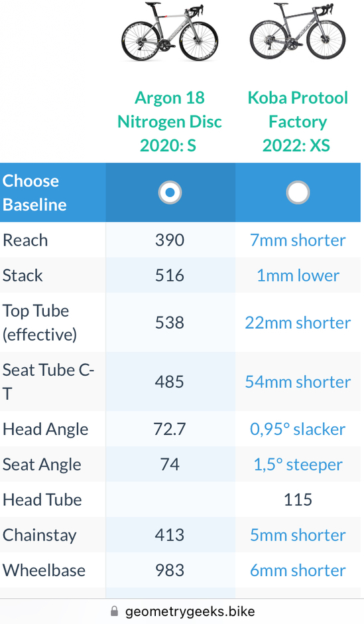Open the Koba Protool Factory bike image

tap(298, 31)
